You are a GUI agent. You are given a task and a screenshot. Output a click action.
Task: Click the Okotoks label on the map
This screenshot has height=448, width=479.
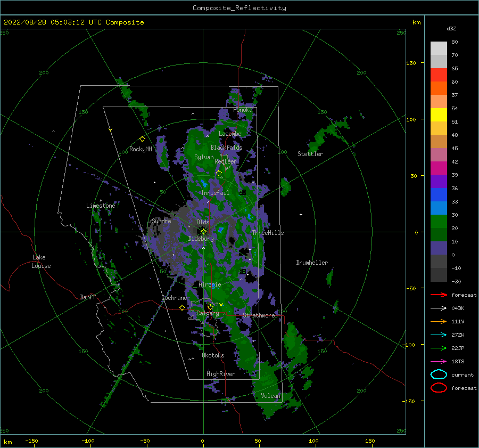213,355
